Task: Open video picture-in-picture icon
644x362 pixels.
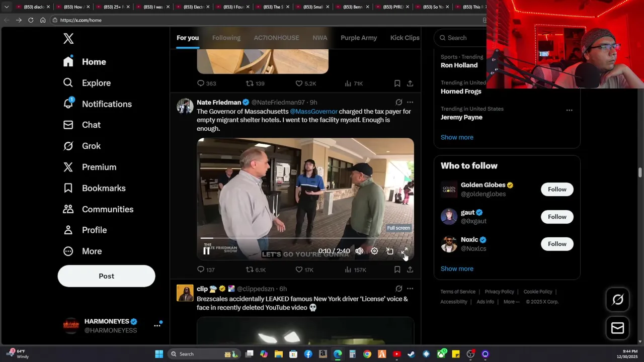Action: pyautogui.click(x=389, y=251)
